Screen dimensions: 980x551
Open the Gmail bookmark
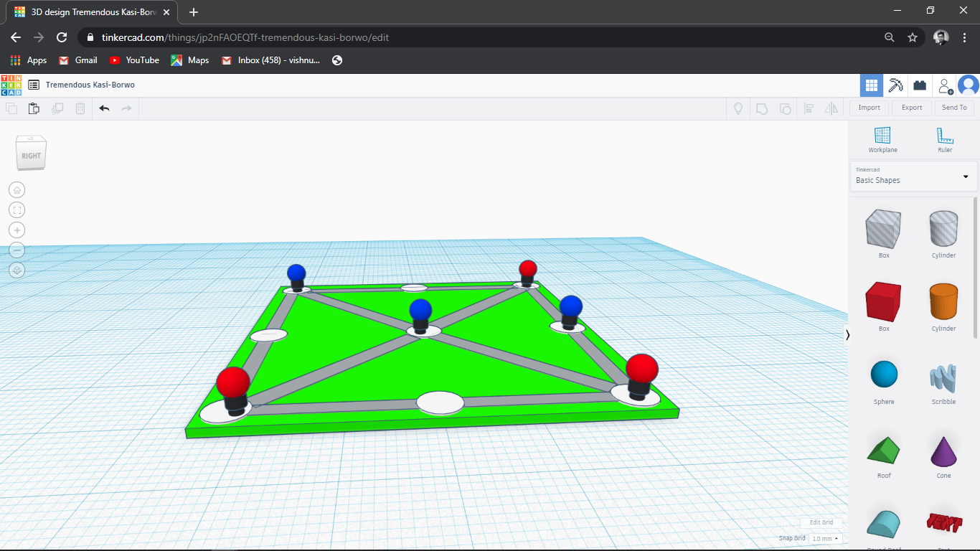[x=78, y=60]
